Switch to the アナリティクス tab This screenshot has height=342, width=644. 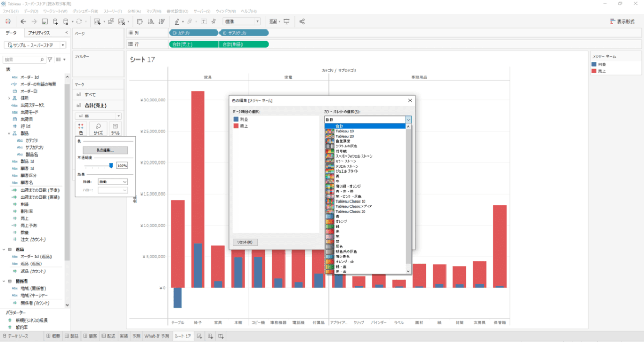39,33
